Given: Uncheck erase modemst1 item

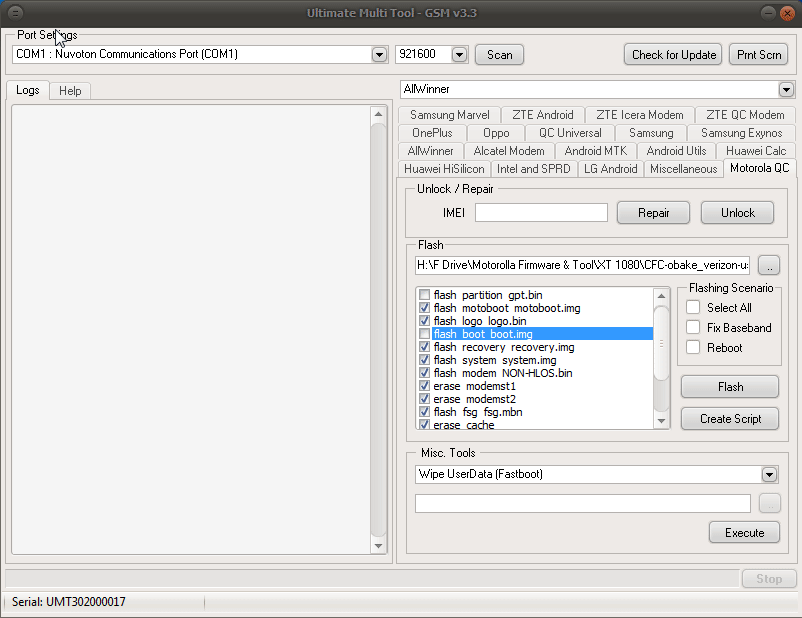Looking at the screenshot, I should click(424, 386).
